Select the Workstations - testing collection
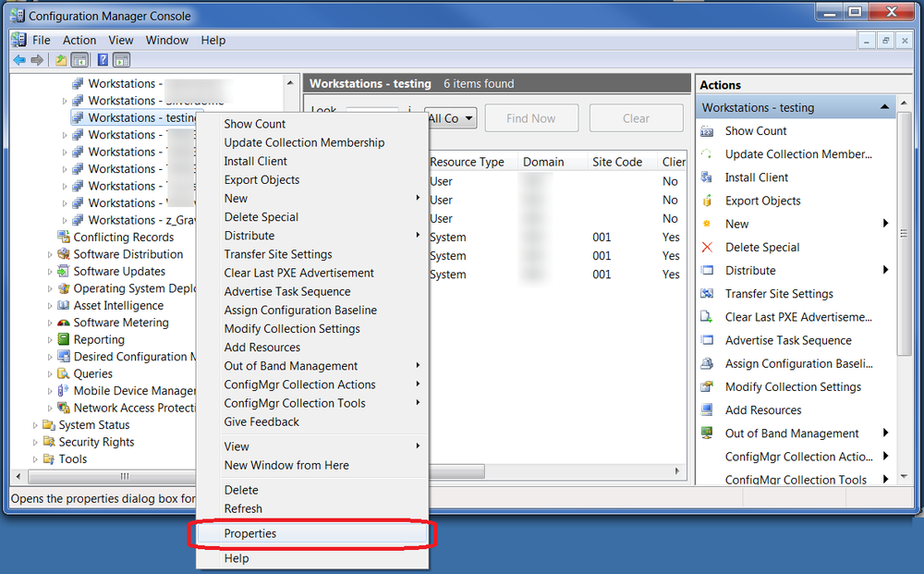The height and width of the screenshot is (574, 924). pos(137,117)
